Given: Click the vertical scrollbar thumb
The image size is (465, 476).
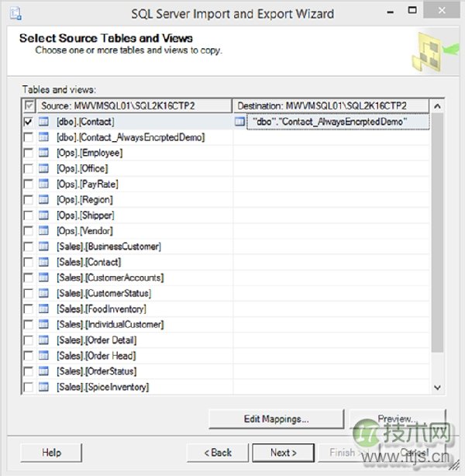Looking at the screenshot, I should [437, 233].
